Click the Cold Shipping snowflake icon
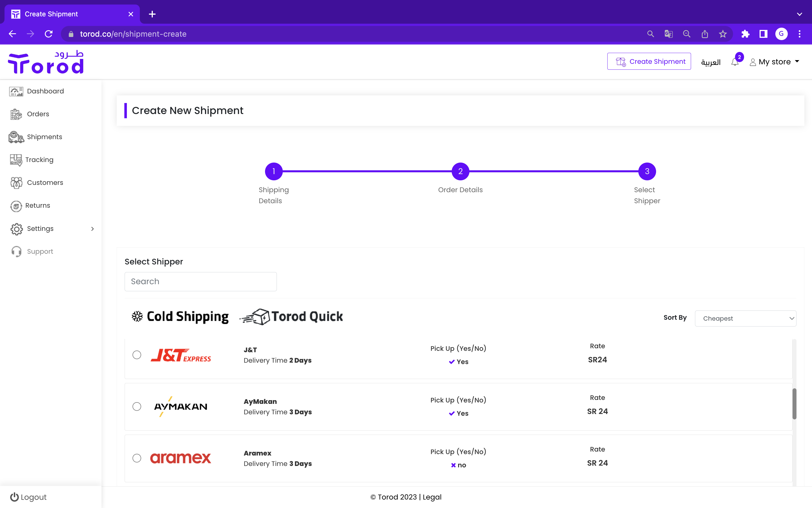This screenshot has width=812, height=508. [137, 316]
